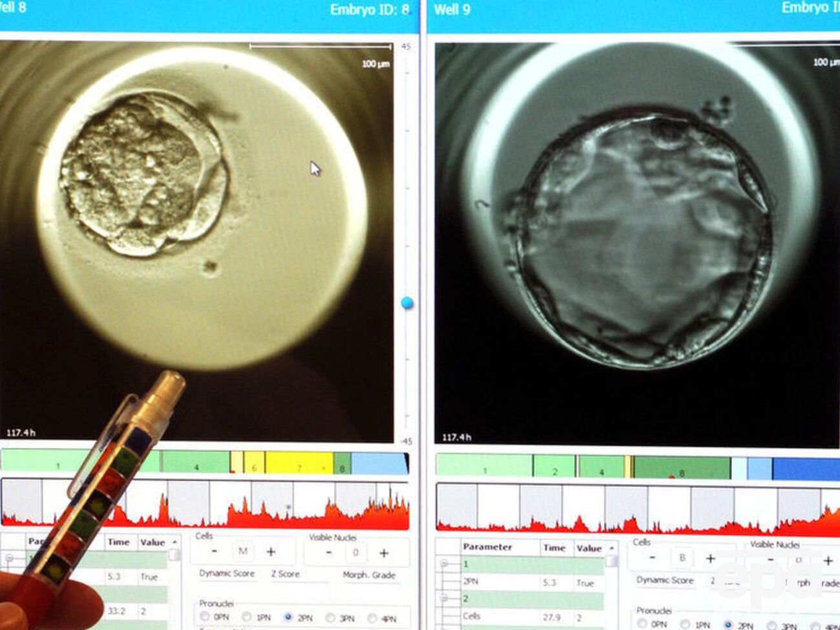Click the Time column header in Well 9
Image resolution: width=840 pixels, height=630 pixels.
point(554,547)
